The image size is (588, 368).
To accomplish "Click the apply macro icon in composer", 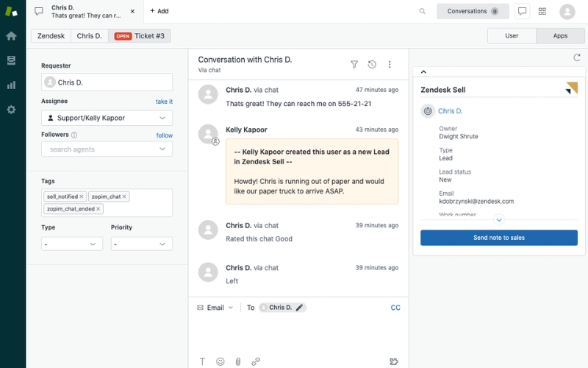I will click(x=394, y=361).
